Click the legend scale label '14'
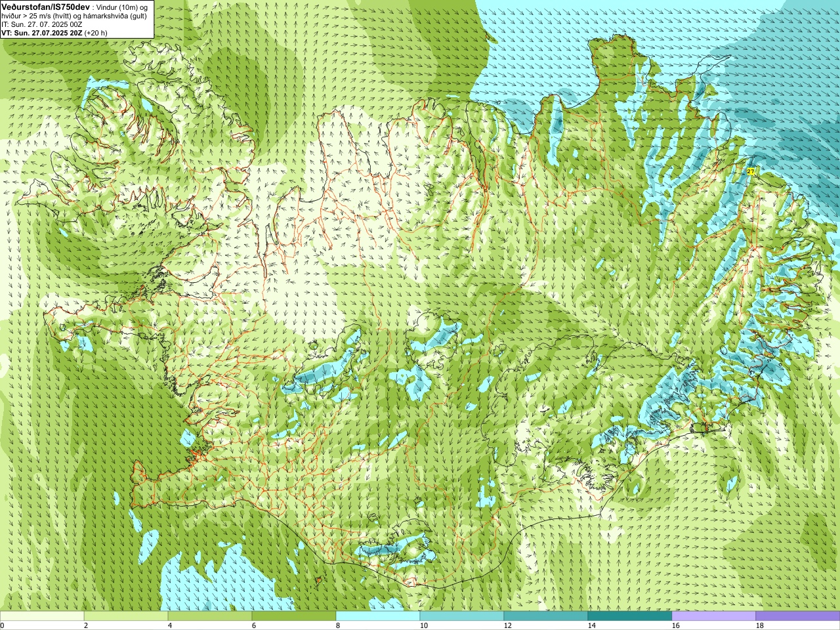Viewport: 840px width, 630px height. point(591,625)
